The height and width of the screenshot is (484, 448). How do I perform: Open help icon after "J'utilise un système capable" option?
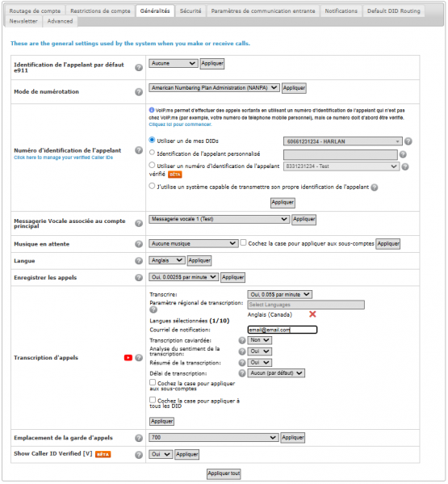(x=375, y=187)
